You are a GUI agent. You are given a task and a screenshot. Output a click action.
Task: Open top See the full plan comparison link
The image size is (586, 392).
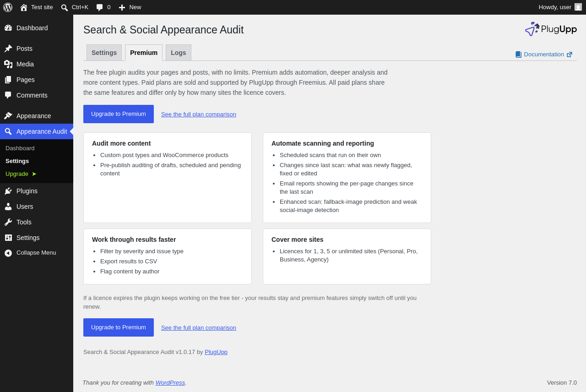point(199,114)
